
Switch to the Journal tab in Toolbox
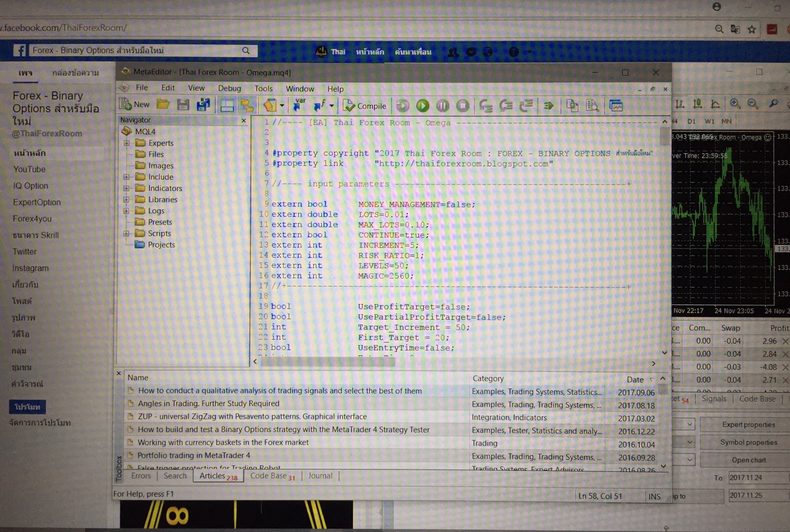[320, 476]
